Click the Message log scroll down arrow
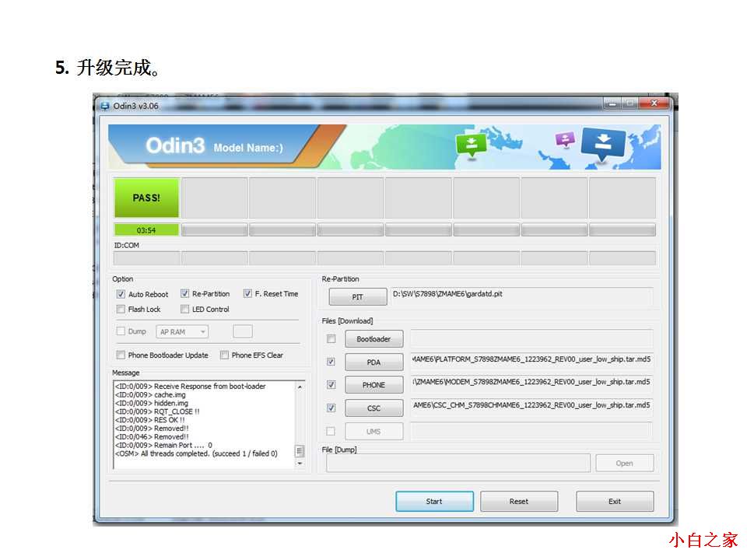The image size is (747, 560). 300,464
